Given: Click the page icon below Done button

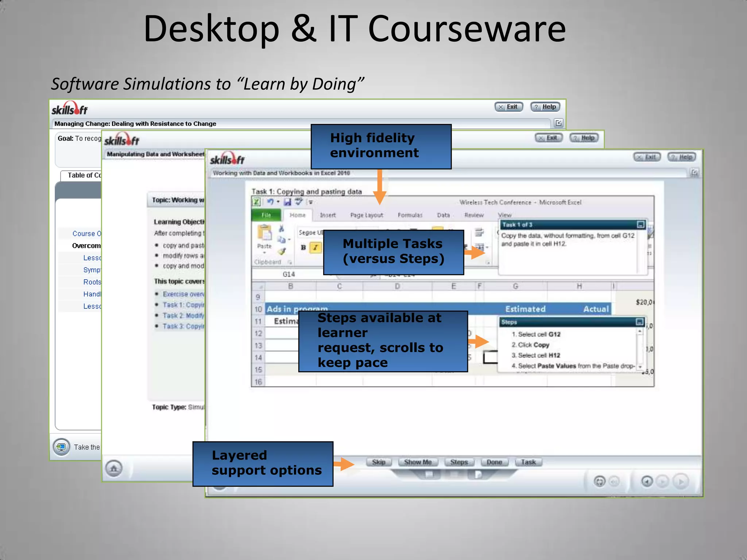Looking at the screenshot, I should coord(478,474).
